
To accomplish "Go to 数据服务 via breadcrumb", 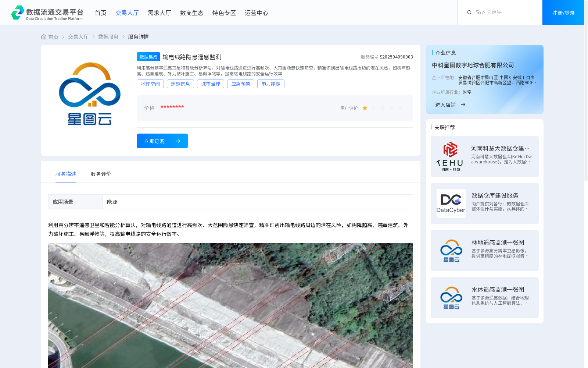I will point(108,37).
